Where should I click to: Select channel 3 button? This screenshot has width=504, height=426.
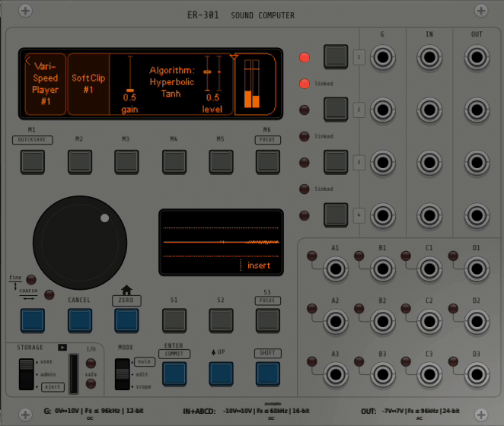pyautogui.click(x=336, y=162)
